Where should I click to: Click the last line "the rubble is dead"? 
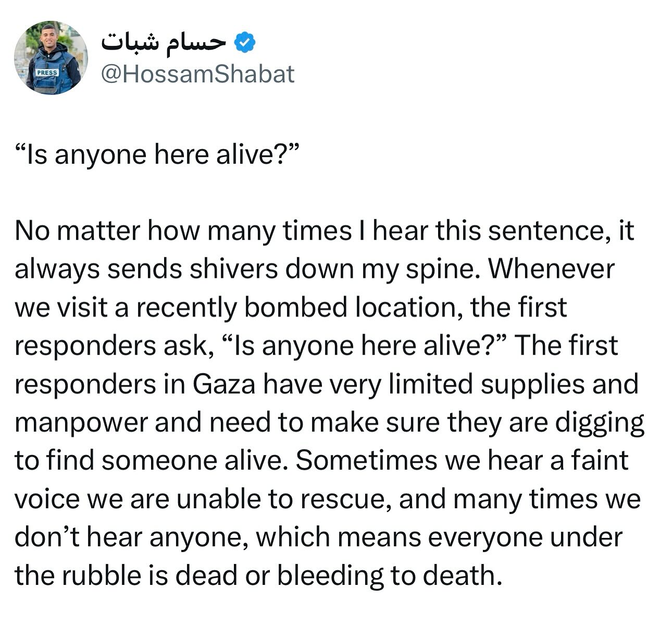coord(259,576)
